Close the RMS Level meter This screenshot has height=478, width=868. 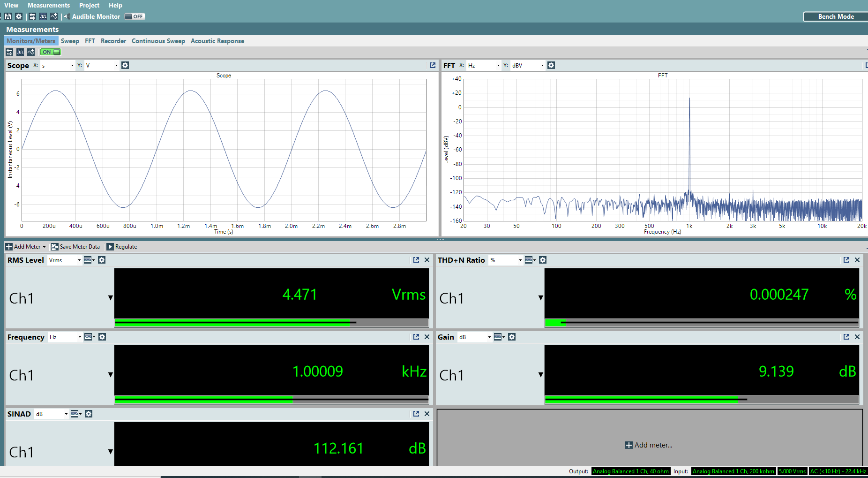427,260
